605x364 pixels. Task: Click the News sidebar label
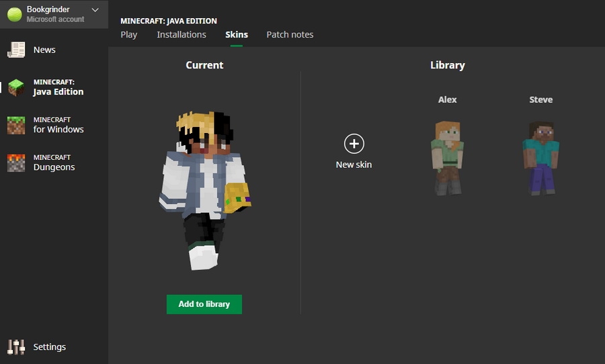[44, 50]
